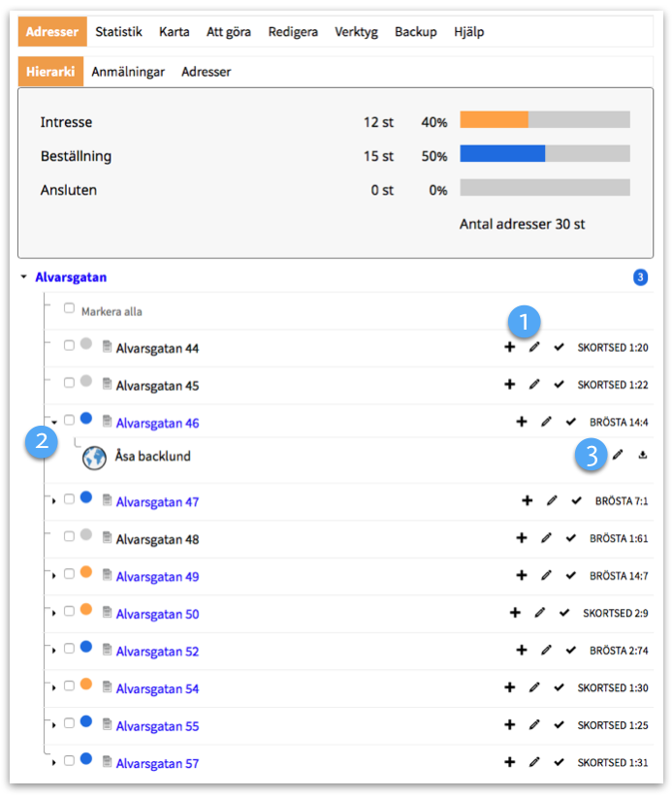This screenshot has height=797, width=672.
Task: Select the checkbox for Alvarsgatan 50
Action: click(x=69, y=612)
